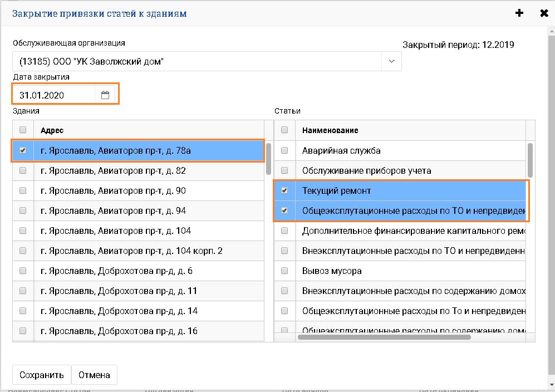
Task: Click the Сохранить button
Action: pyautogui.click(x=42, y=375)
